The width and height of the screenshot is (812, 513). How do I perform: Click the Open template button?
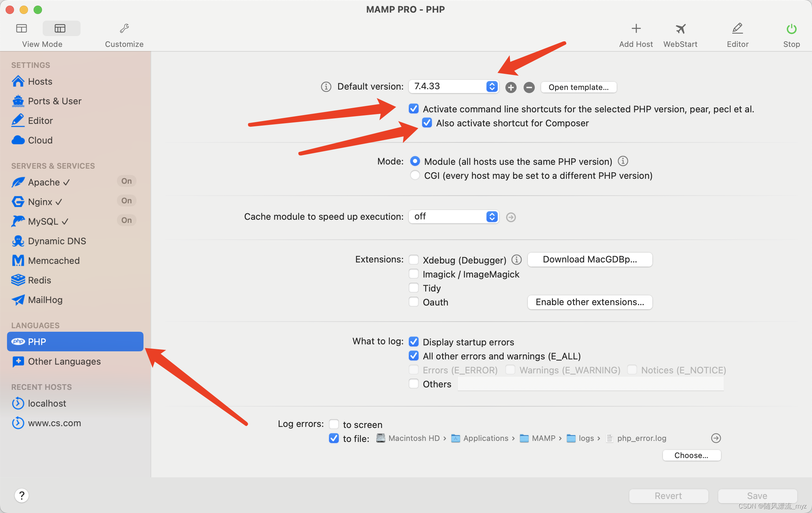[x=579, y=87]
